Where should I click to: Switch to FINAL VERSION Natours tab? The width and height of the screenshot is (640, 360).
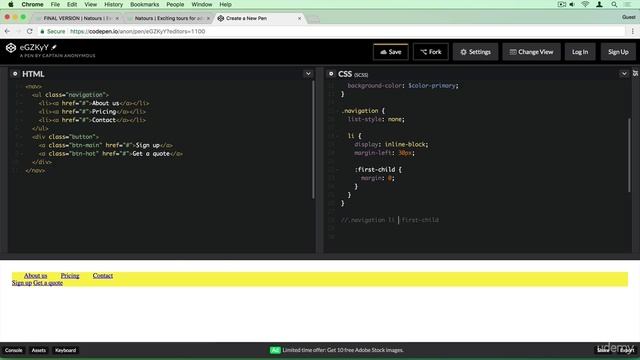(x=78, y=18)
